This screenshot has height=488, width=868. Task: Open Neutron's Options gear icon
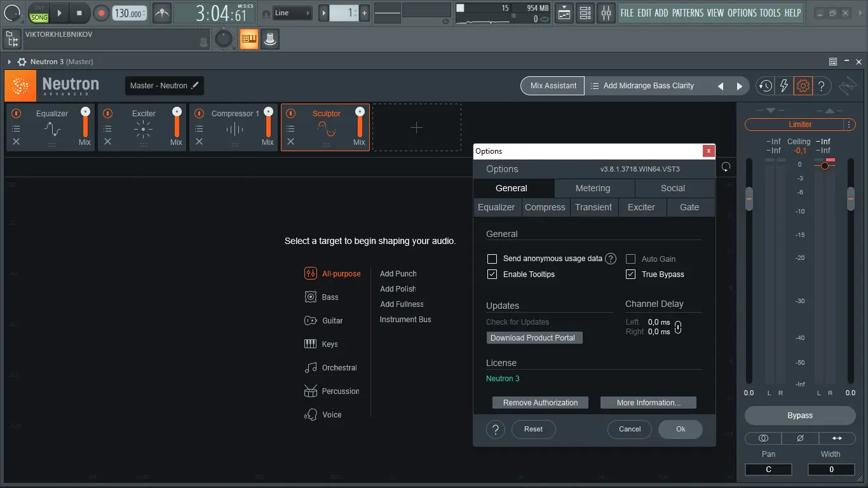pos(803,85)
